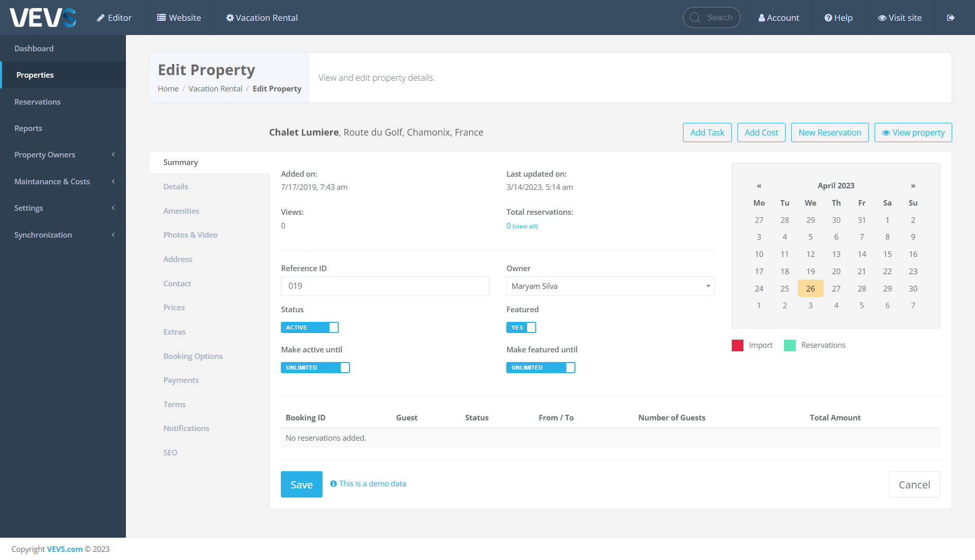Click the Website list icon
Viewport: 975px width, 560px height.
click(x=161, y=18)
